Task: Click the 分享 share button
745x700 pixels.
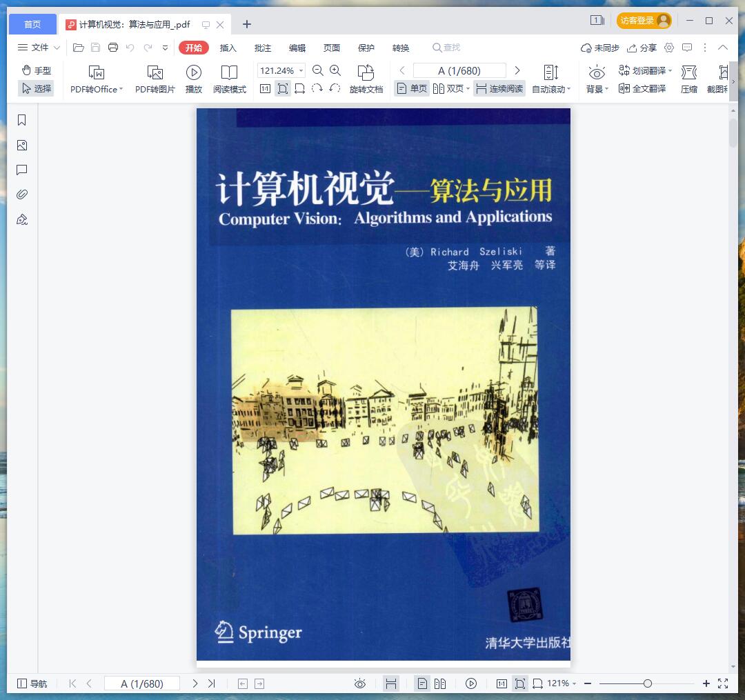Action: (642, 48)
